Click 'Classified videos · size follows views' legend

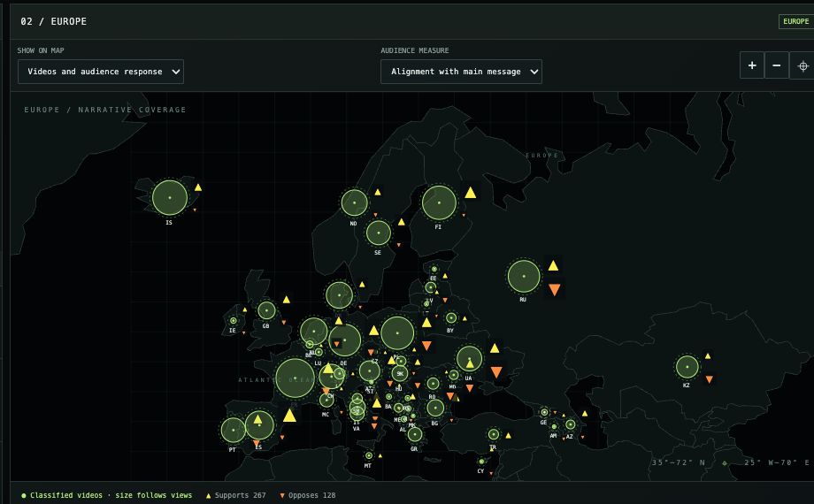pyautogui.click(x=106, y=495)
